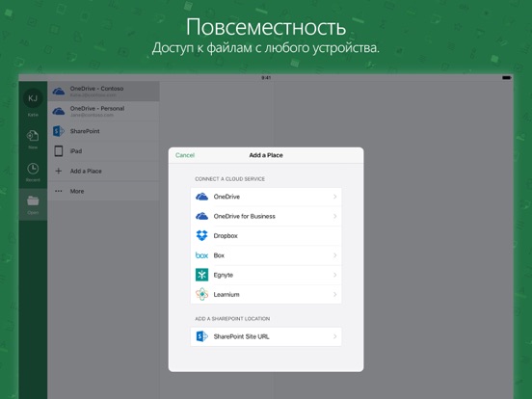The width and height of the screenshot is (532, 399).
Task: Open the Recent files clock icon
Action: [33, 169]
